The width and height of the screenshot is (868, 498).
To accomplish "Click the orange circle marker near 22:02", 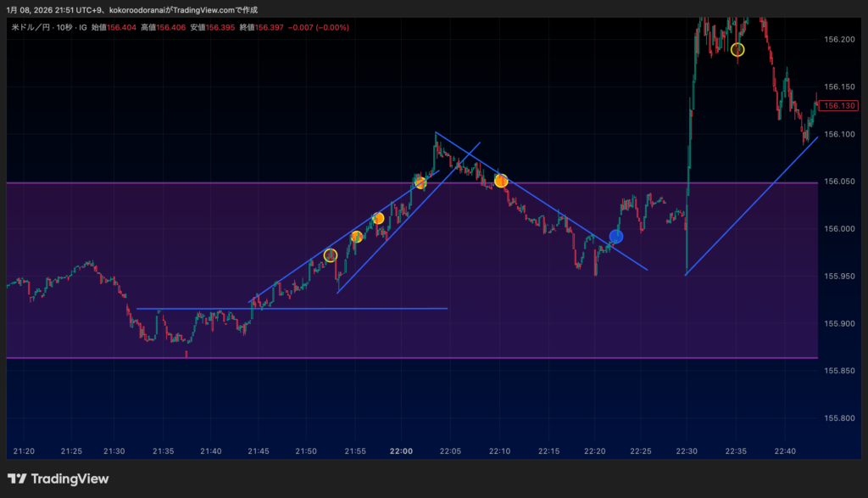I will point(420,182).
